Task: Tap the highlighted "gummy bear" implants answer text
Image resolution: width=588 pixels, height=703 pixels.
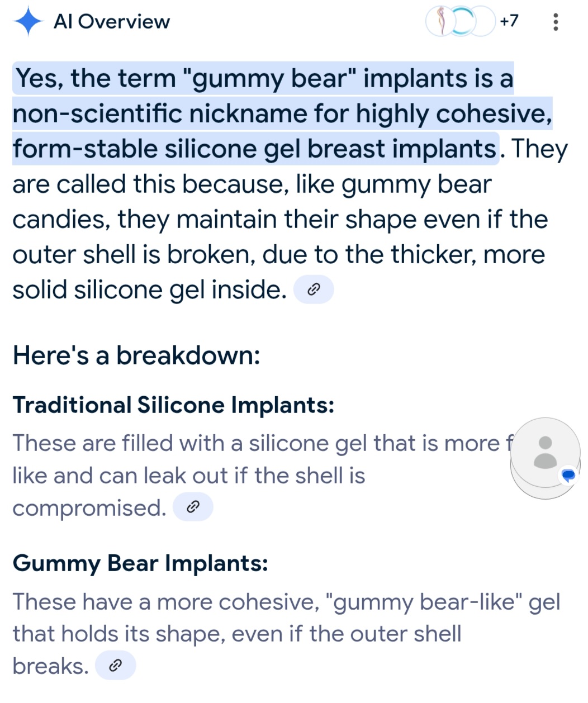Action: click(x=282, y=113)
